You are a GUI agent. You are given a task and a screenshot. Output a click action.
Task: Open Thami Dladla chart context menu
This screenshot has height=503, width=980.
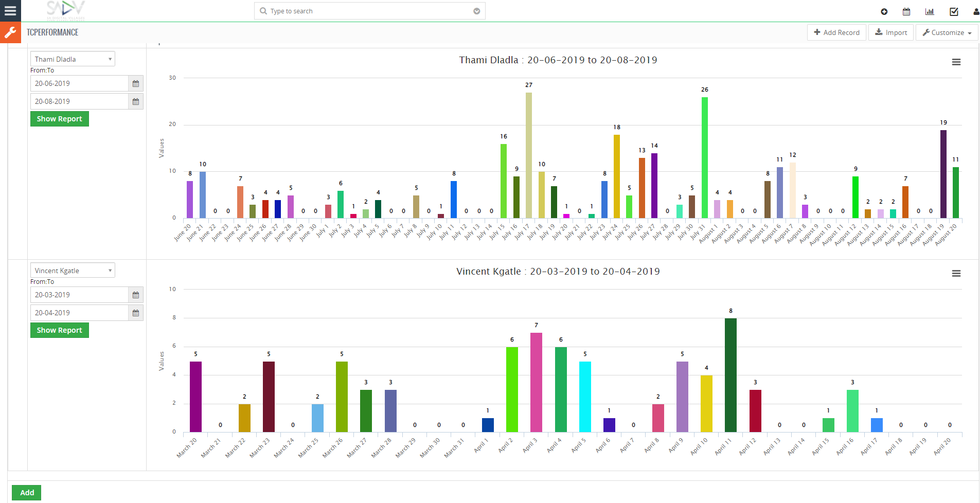[956, 62]
